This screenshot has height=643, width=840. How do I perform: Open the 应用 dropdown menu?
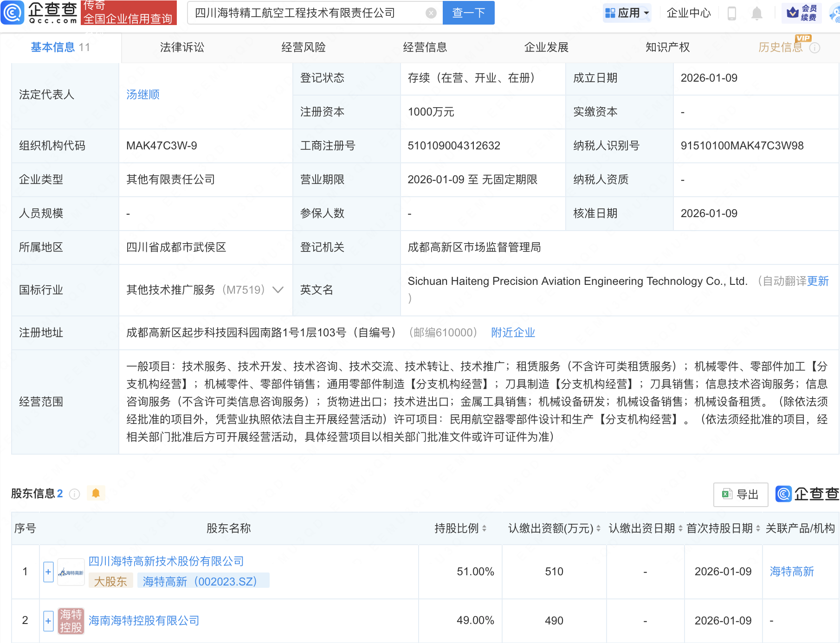pyautogui.click(x=627, y=13)
